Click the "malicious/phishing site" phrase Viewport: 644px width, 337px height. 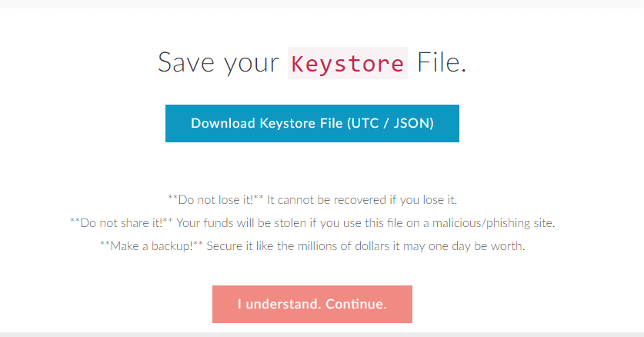click(x=491, y=223)
